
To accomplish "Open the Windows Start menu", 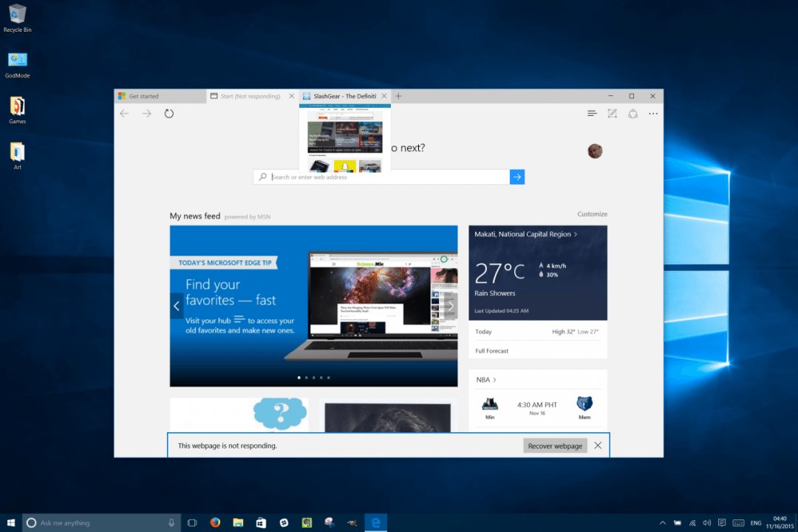I will tap(10, 522).
